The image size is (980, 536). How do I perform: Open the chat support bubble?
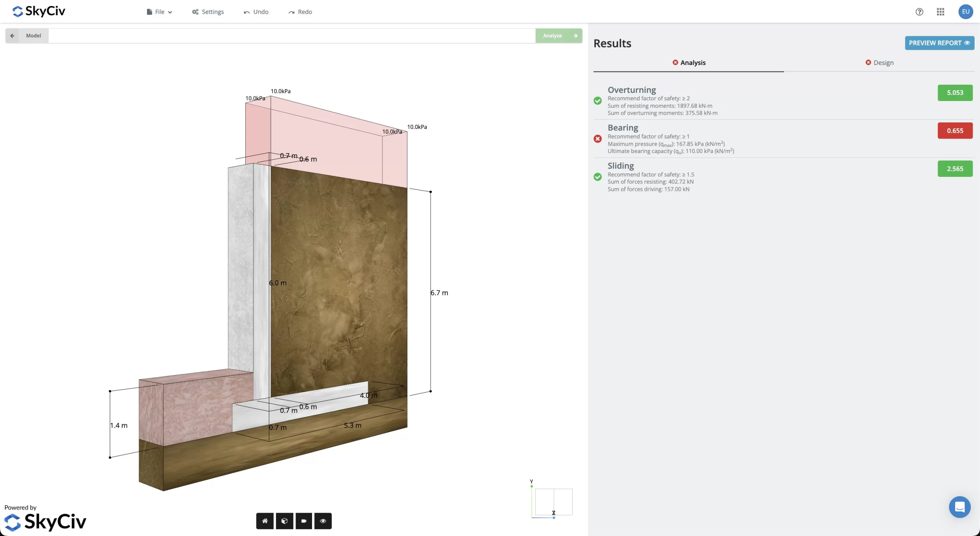point(959,507)
